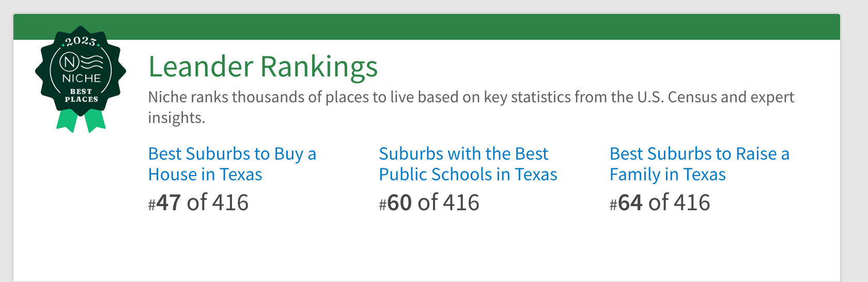Open Suburbs with the Best Public Schools link
The height and width of the screenshot is (282, 868).
click(x=468, y=164)
